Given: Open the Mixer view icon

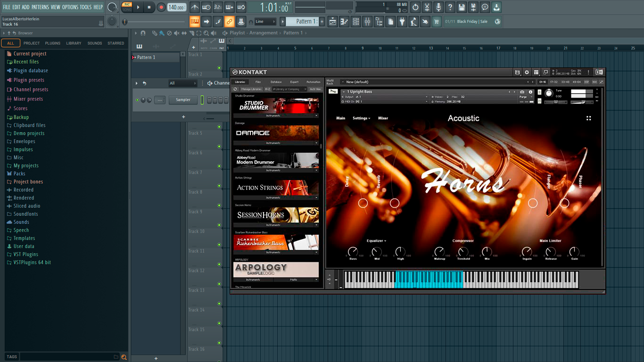Looking at the screenshot, I should [367, 21].
